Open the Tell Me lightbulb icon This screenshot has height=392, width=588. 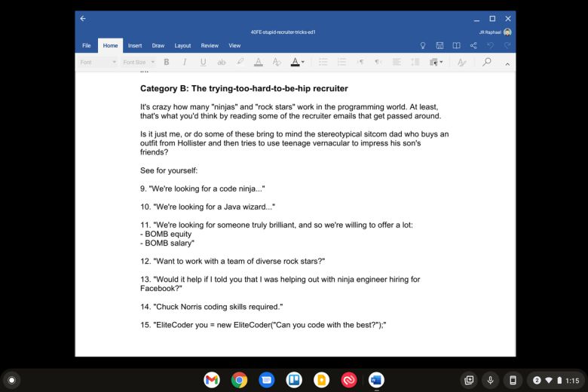(423, 45)
